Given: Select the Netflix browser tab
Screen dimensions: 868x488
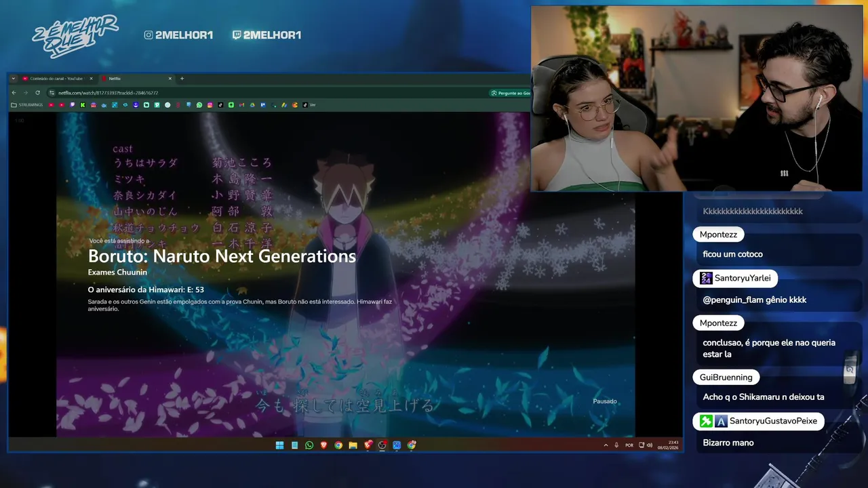Looking at the screenshot, I should (136, 79).
